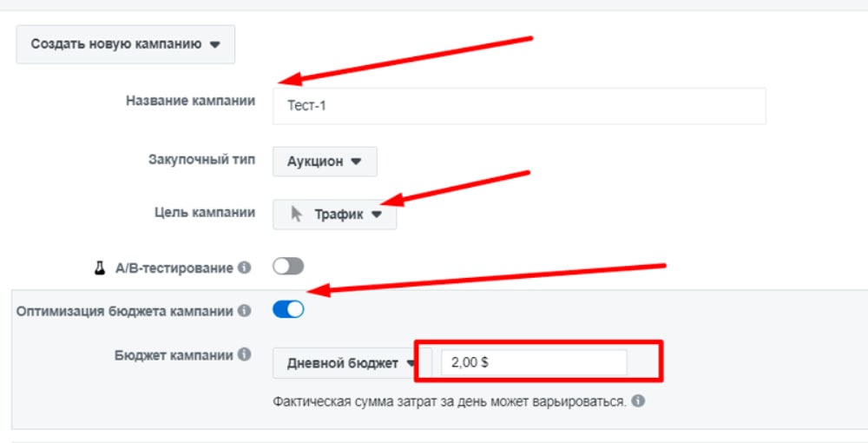The width and height of the screenshot is (868, 443).
Task: Click the "Название кампании" label
Action: tap(191, 101)
